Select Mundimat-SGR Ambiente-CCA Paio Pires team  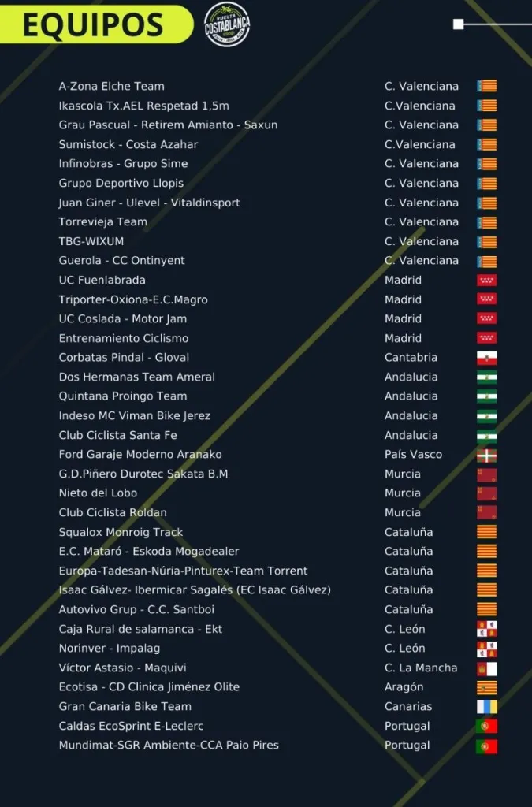click(169, 746)
